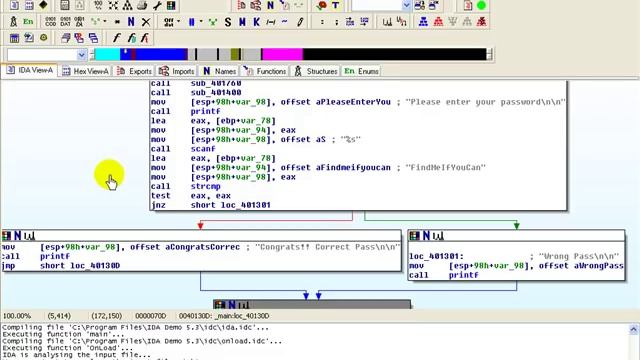640x360 pixels.
Task: Switch to the Hex View-A tab
Action: click(85, 71)
